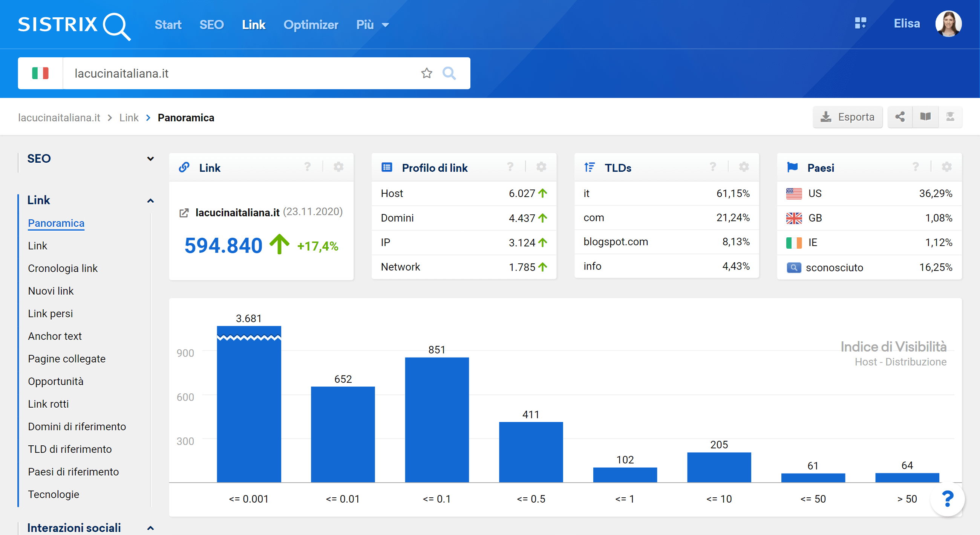980x535 pixels.
Task: Open Domini di riferimento in sidebar
Action: tap(77, 426)
